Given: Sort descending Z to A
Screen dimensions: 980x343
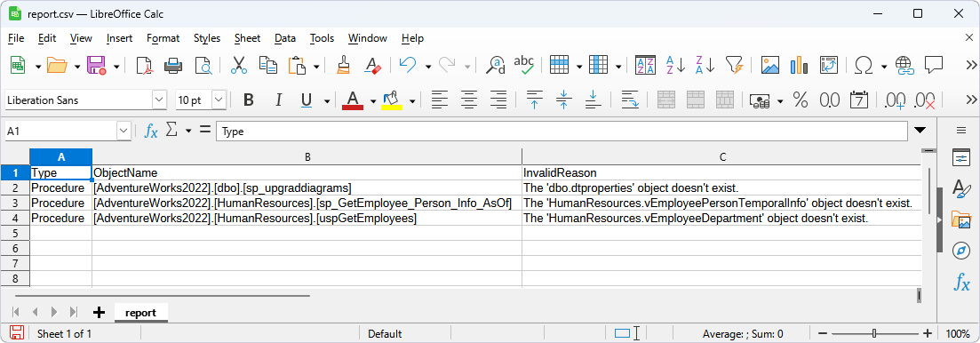Looking at the screenshot, I should click(x=705, y=65).
